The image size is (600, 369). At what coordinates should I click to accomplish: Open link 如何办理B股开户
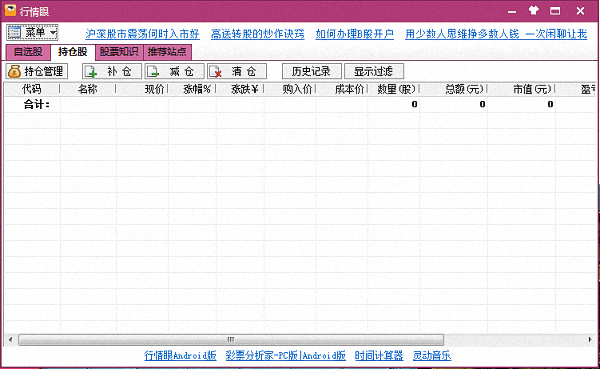[355, 34]
